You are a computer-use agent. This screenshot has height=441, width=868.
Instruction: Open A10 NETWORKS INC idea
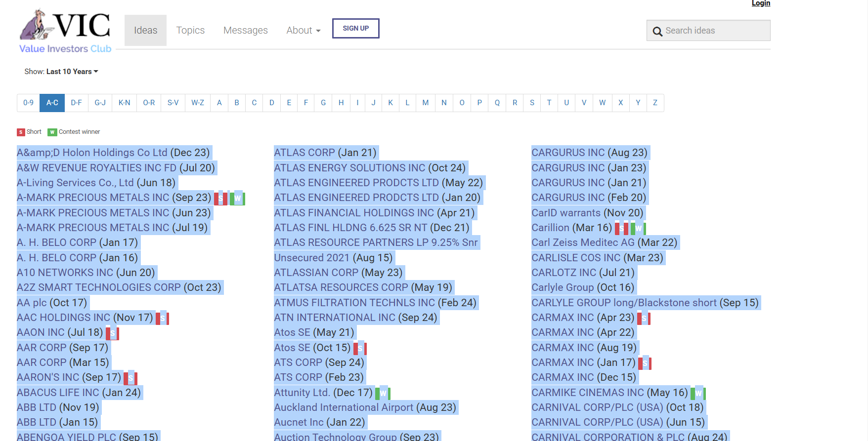[x=65, y=273]
